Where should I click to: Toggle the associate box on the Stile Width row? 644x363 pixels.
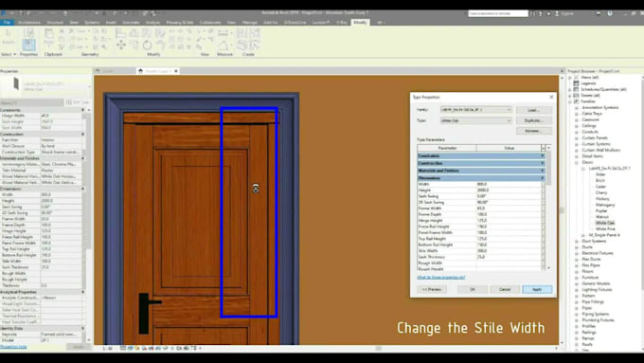(x=543, y=250)
